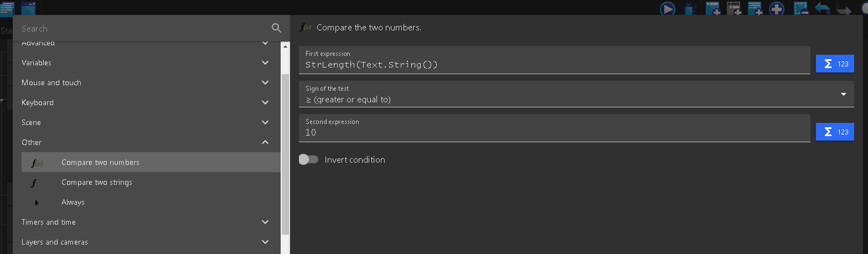This screenshot has height=254, width=868.
Task: Add a sub-event using the gray icon
Action: [x=734, y=8]
